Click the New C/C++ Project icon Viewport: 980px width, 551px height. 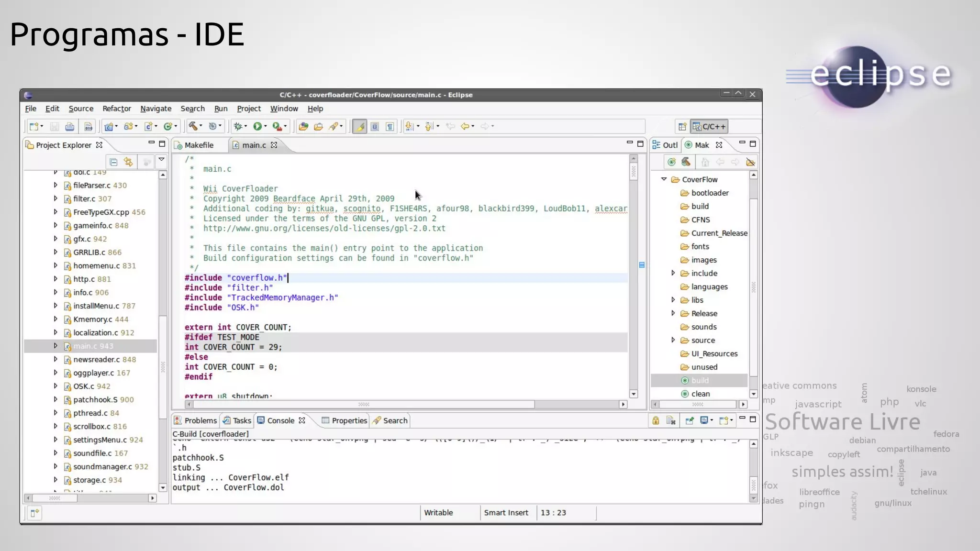(x=109, y=126)
